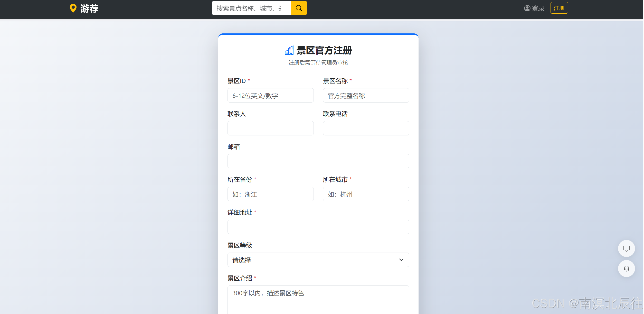Click the user avatar login icon
644x314 pixels.
[x=527, y=8]
